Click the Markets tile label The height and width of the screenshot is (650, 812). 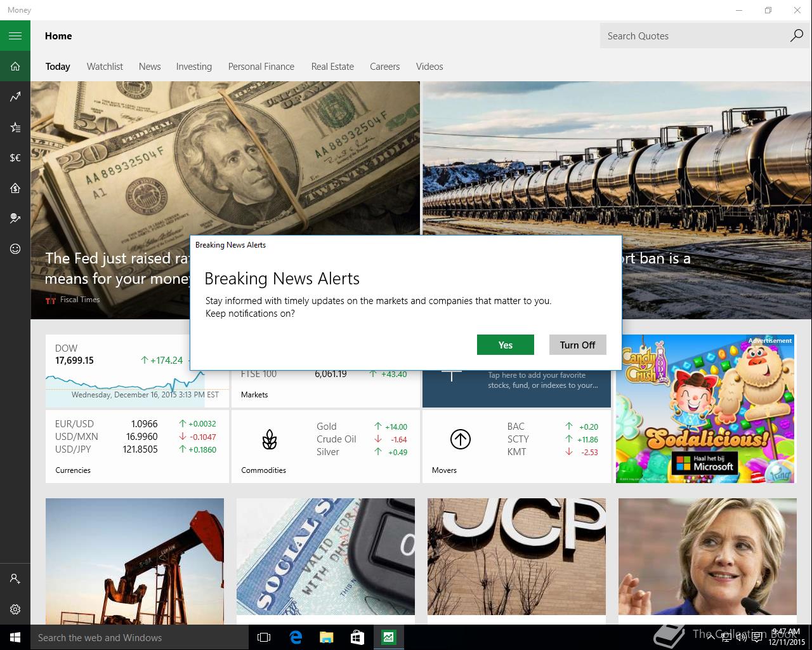[254, 395]
